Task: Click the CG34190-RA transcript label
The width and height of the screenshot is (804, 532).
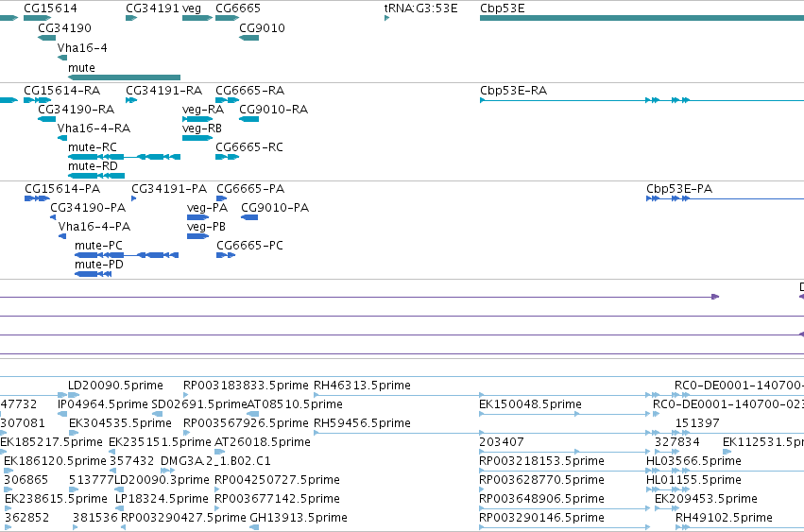Action: (76, 110)
